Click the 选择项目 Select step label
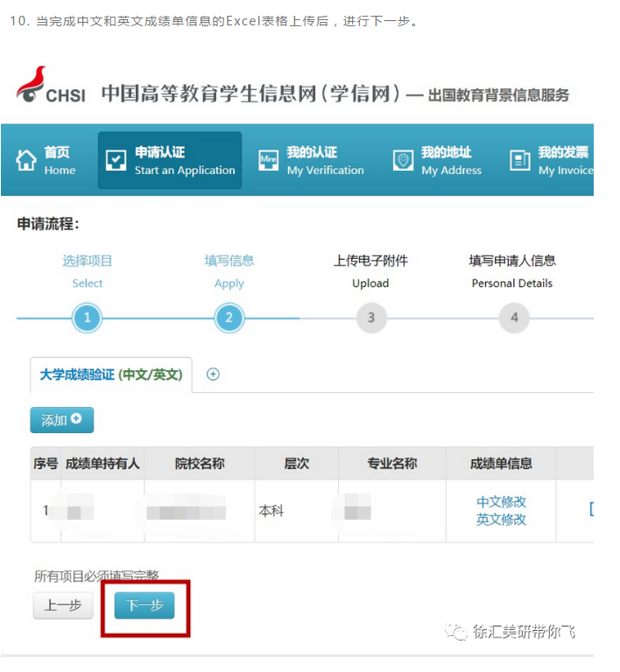The image size is (620, 672). (88, 271)
